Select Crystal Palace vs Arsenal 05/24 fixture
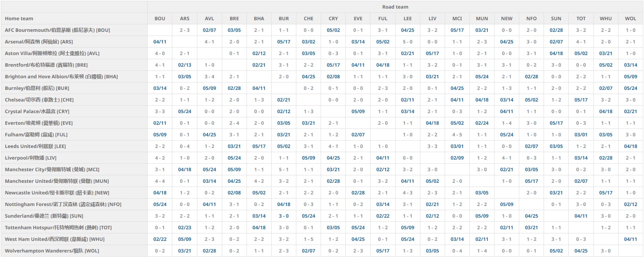The height and width of the screenshot is (257, 644). (185, 112)
